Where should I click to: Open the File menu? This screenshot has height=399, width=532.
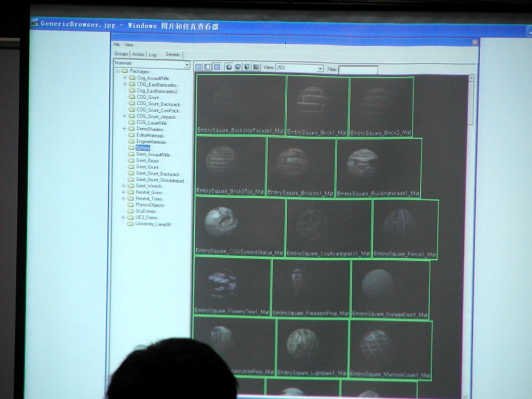pos(116,45)
